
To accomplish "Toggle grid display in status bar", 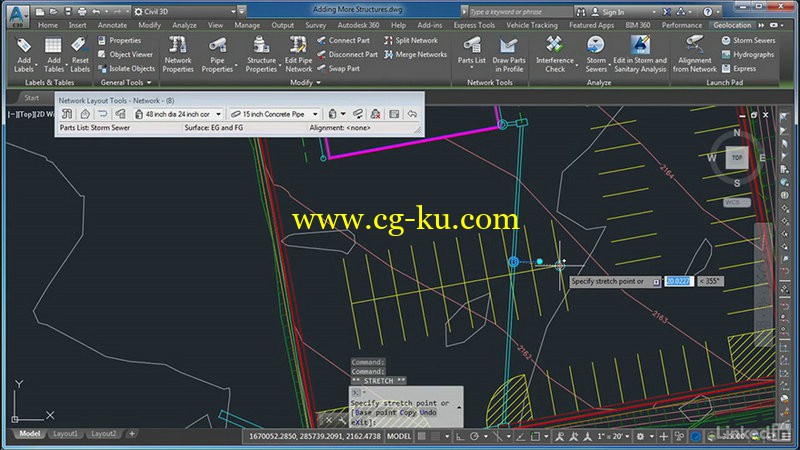I will coord(421,436).
